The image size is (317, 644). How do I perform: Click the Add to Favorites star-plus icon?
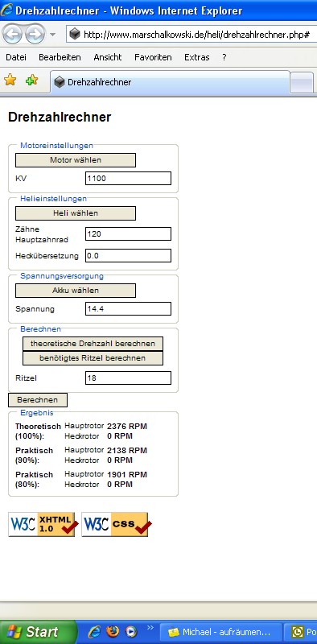point(31,80)
